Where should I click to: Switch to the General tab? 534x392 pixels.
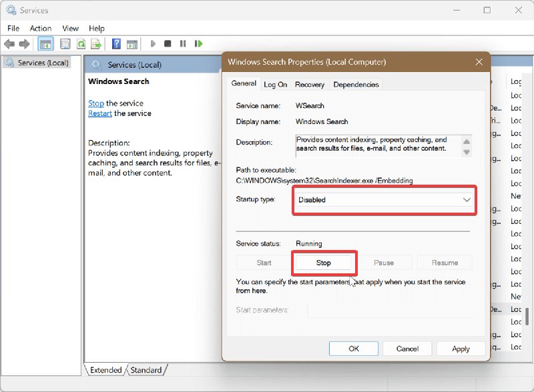[244, 83]
